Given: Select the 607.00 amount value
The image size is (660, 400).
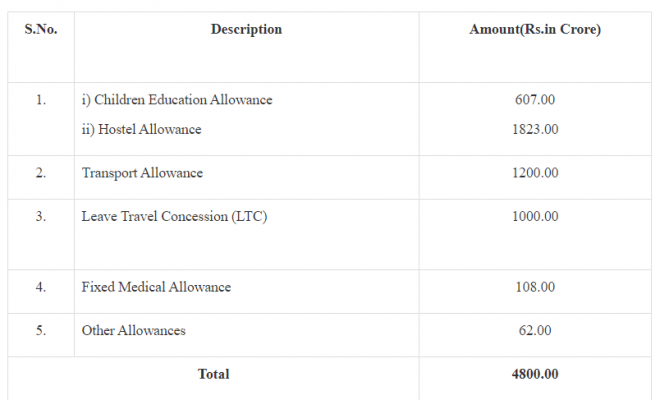Looking at the screenshot, I should pos(535,100).
